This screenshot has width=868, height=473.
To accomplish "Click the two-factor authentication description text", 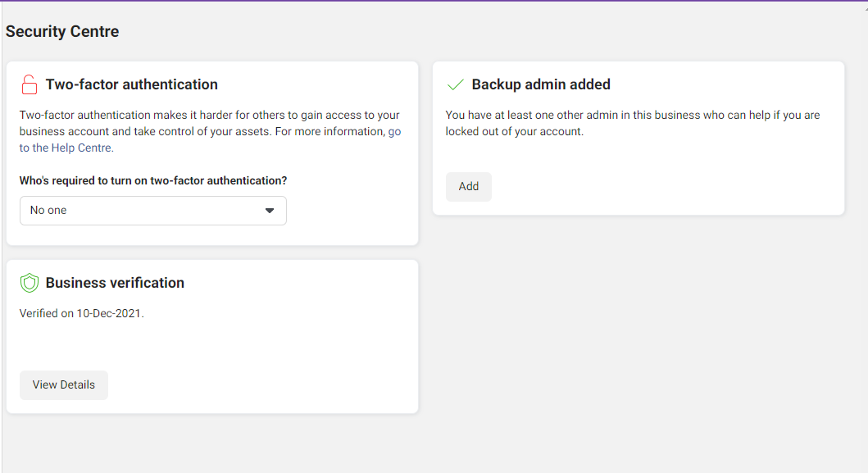I will click(211, 131).
